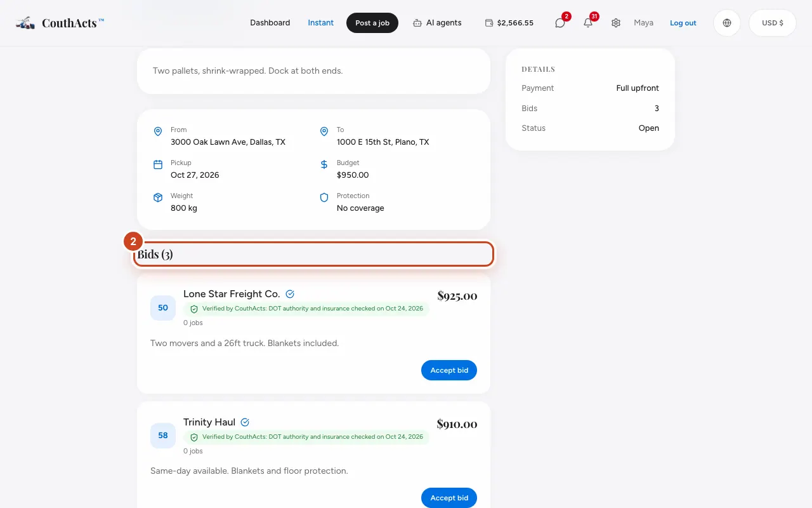This screenshot has height=508, width=812.
Task: Click the Trinity Haul provider name
Action: pyautogui.click(x=209, y=422)
